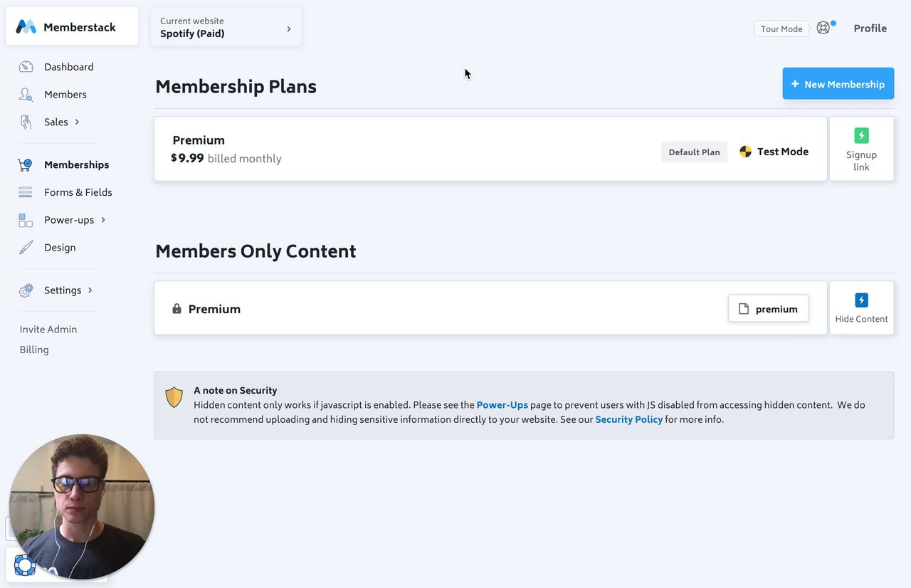Viewport: 911px width, 588px height.
Task: Follow the Power-Ups link in security note
Action: [x=502, y=405]
